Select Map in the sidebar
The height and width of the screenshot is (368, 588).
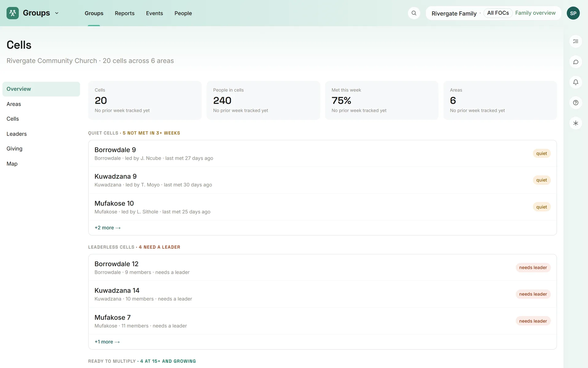(41, 164)
